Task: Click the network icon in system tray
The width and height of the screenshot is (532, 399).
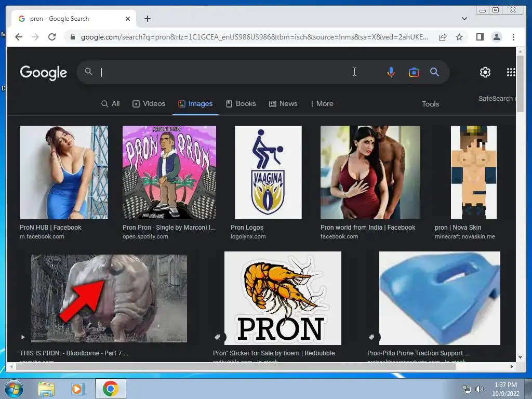Action: [467, 389]
